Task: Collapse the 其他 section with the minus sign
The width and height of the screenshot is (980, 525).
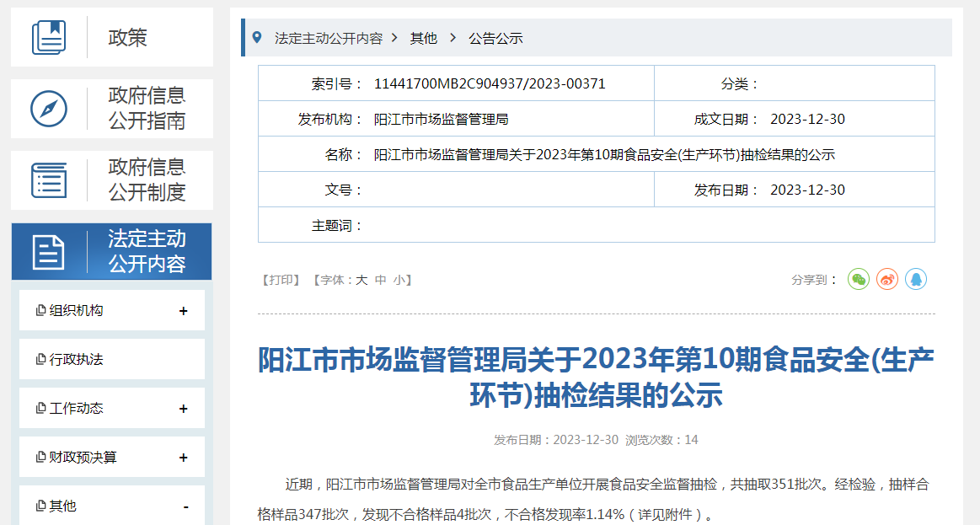Action: [x=186, y=506]
